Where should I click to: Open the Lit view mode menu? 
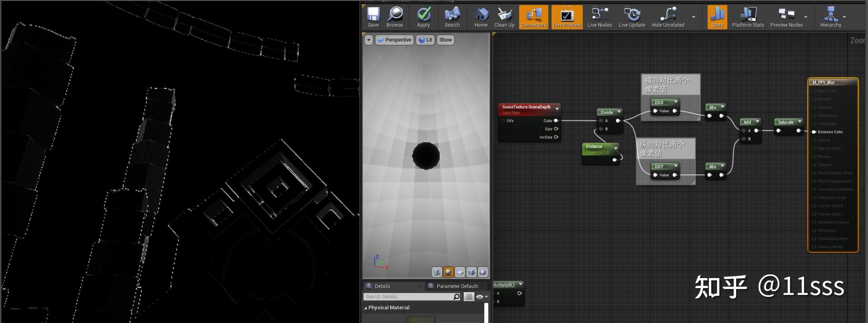(x=425, y=40)
